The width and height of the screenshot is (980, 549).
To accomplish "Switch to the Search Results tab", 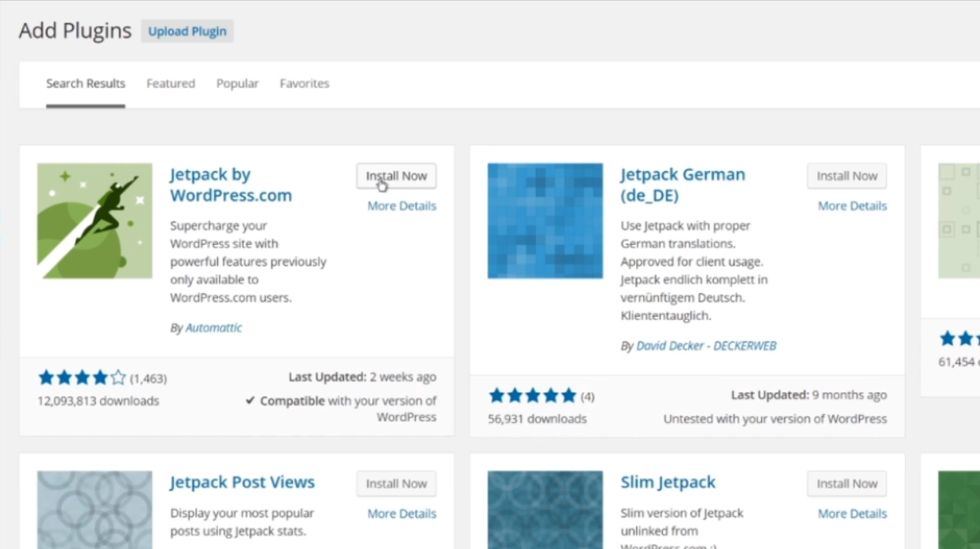I will (86, 83).
